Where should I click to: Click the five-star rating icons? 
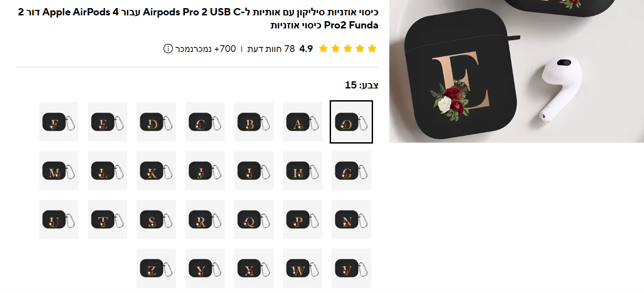[348, 49]
